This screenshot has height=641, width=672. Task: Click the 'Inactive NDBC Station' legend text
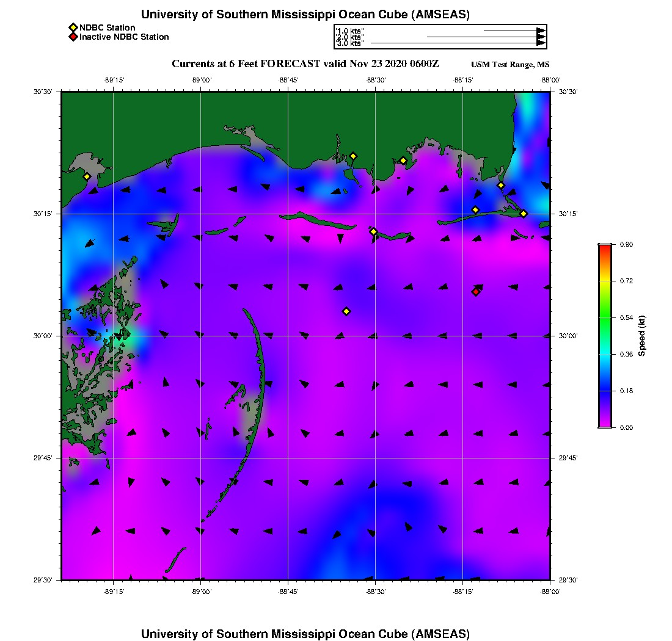(124, 37)
